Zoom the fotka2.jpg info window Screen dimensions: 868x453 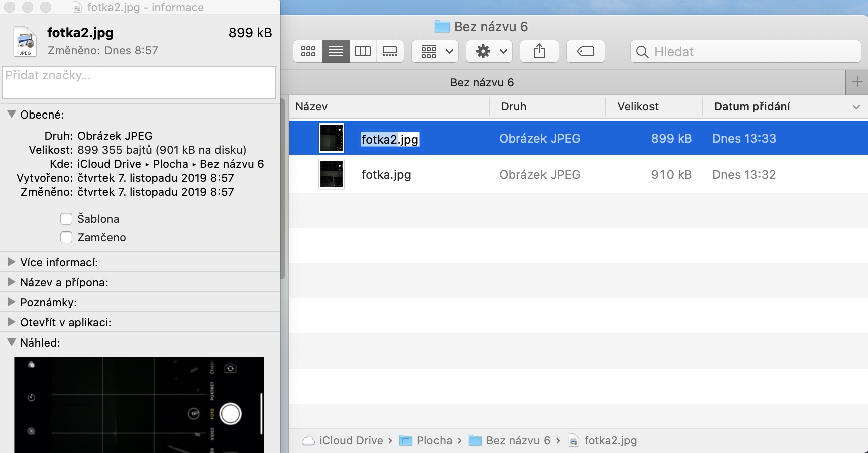[x=46, y=7]
